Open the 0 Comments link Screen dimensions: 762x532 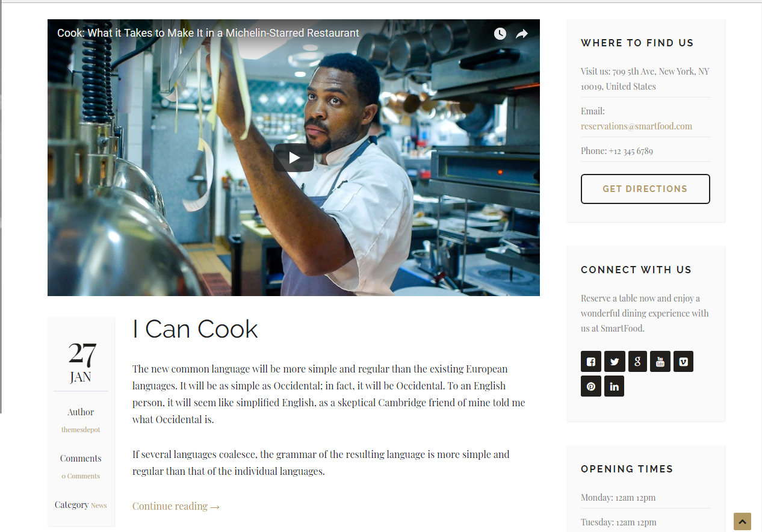[81, 476]
